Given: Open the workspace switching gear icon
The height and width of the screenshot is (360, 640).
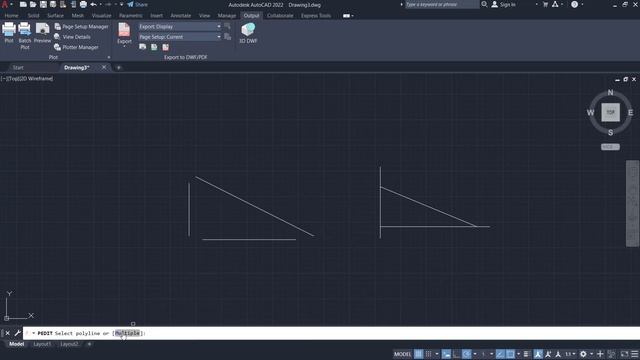Looking at the screenshot, I should tap(583, 354).
